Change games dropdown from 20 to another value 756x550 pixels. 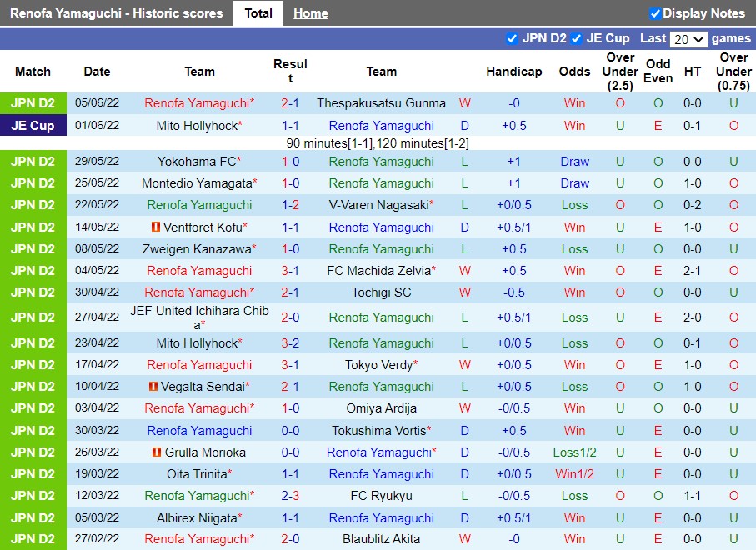pyautogui.click(x=690, y=38)
